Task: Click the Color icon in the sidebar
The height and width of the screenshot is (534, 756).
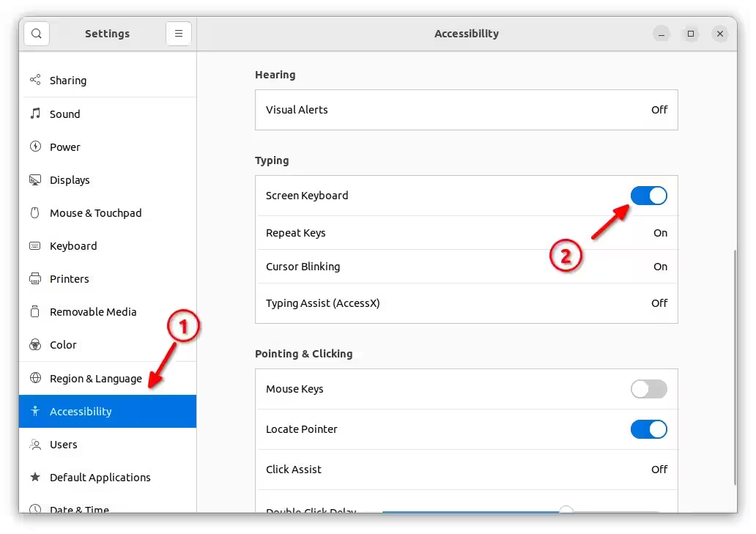Action: [x=35, y=344]
